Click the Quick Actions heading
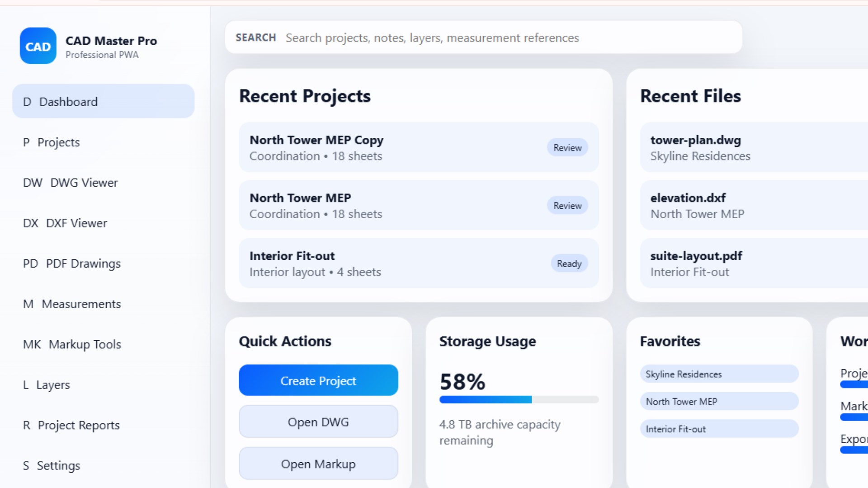Viewport: 868px width, 488px height. coord(285,341)
